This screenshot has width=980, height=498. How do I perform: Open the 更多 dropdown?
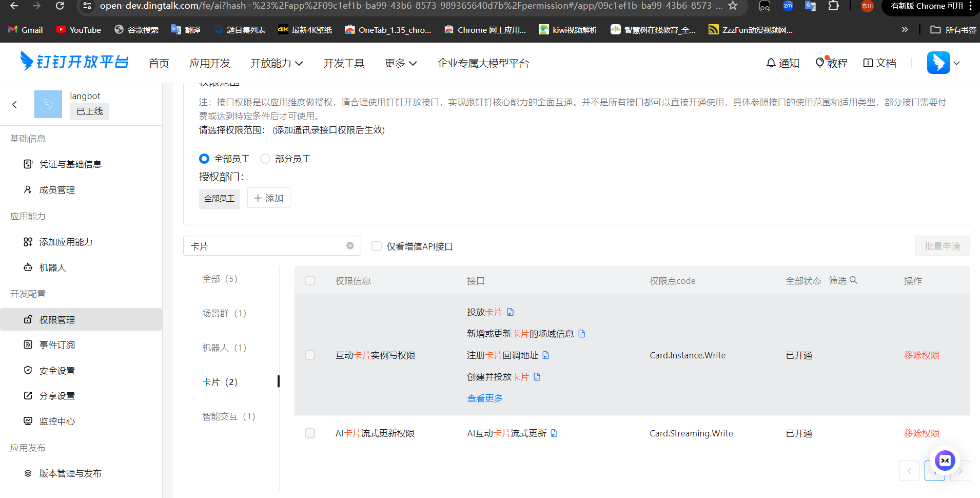[x=400, y=63]
